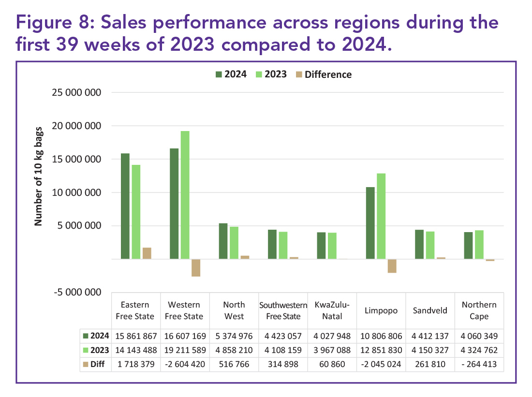Select the -2 045 024 Diff cell

click(x=381, y=364)
